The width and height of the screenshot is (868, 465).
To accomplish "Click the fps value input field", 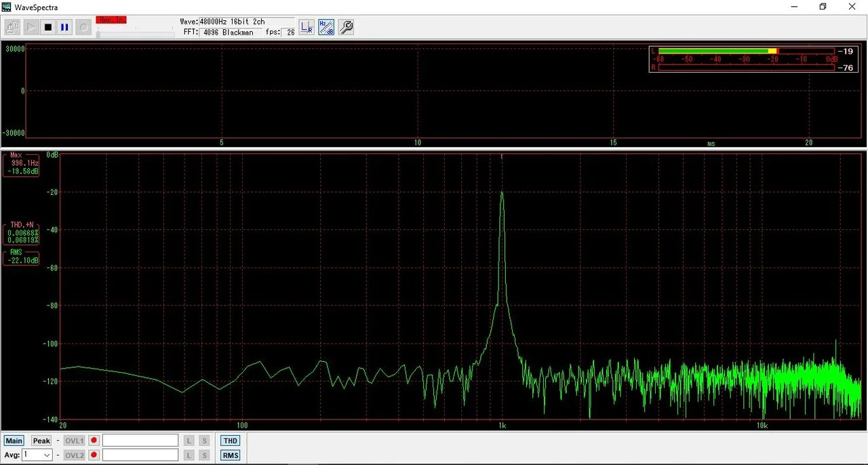I will [289, 32].
